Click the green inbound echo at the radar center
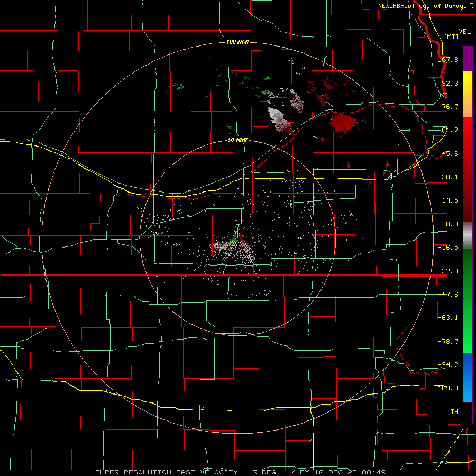Screen dimensions: 476x476 pyautogui.click(x=234, y=237)
